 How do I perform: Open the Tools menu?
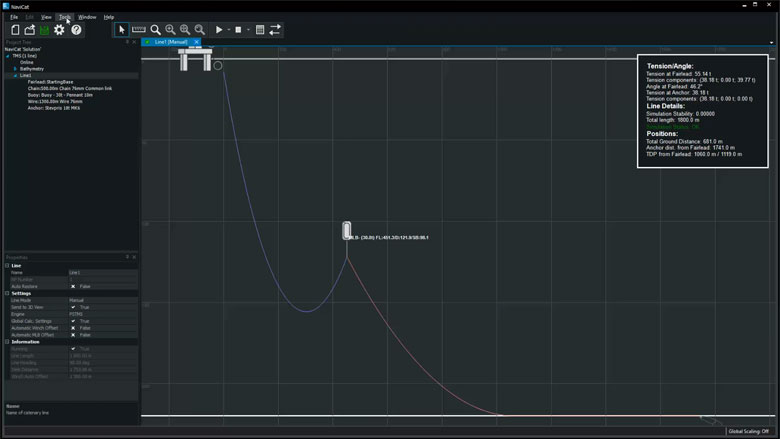65,17
